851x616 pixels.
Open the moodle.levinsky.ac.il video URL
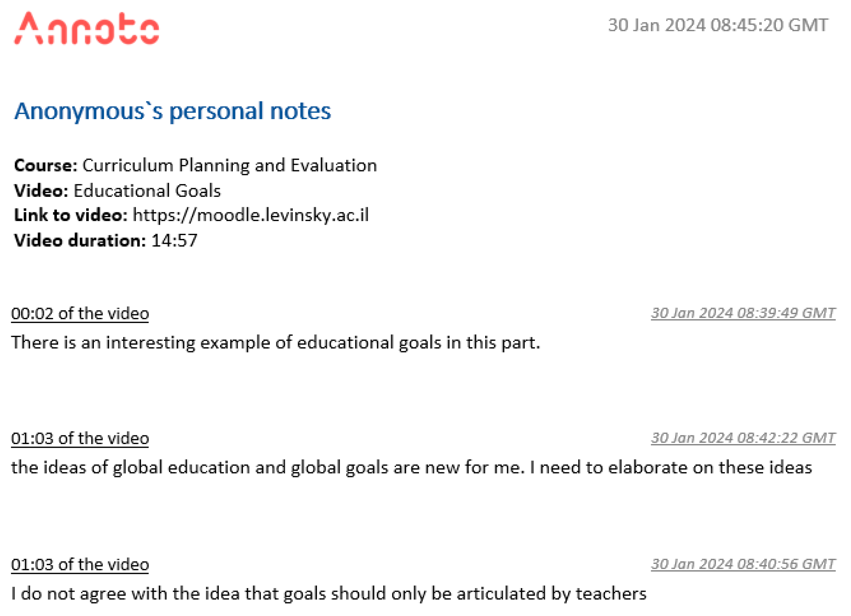pos(251,216)
